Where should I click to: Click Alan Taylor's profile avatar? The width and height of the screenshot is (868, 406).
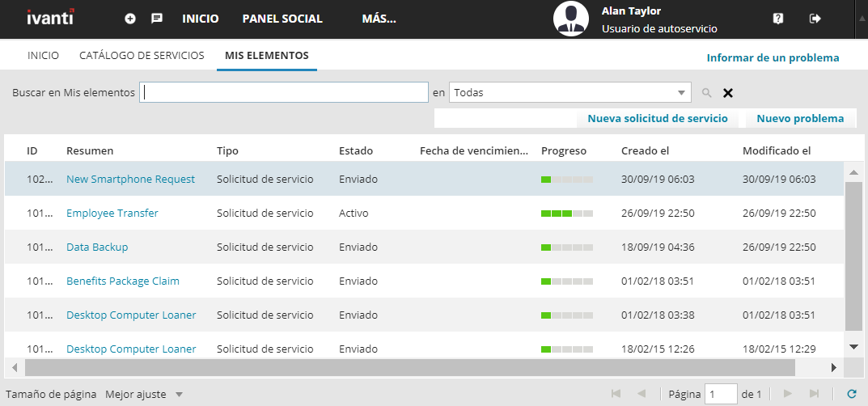click(x=571, y=19)
